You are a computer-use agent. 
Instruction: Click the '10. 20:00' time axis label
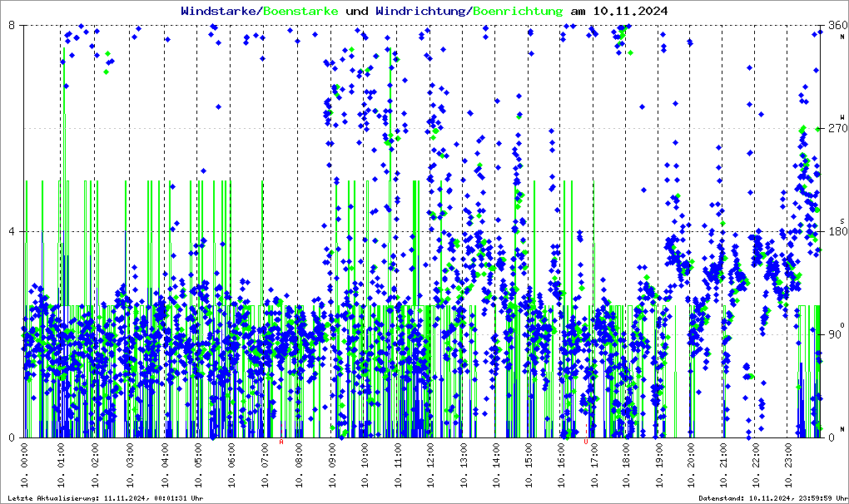click(690, 465)
